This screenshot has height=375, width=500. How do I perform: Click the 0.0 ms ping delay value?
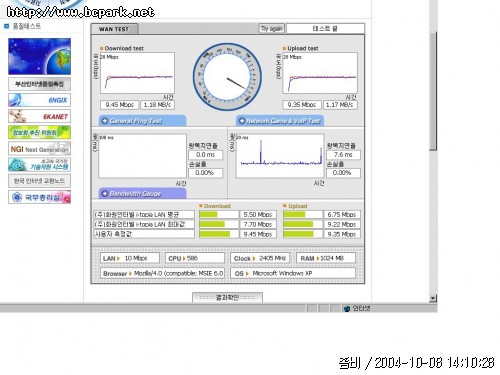(205, 155)
